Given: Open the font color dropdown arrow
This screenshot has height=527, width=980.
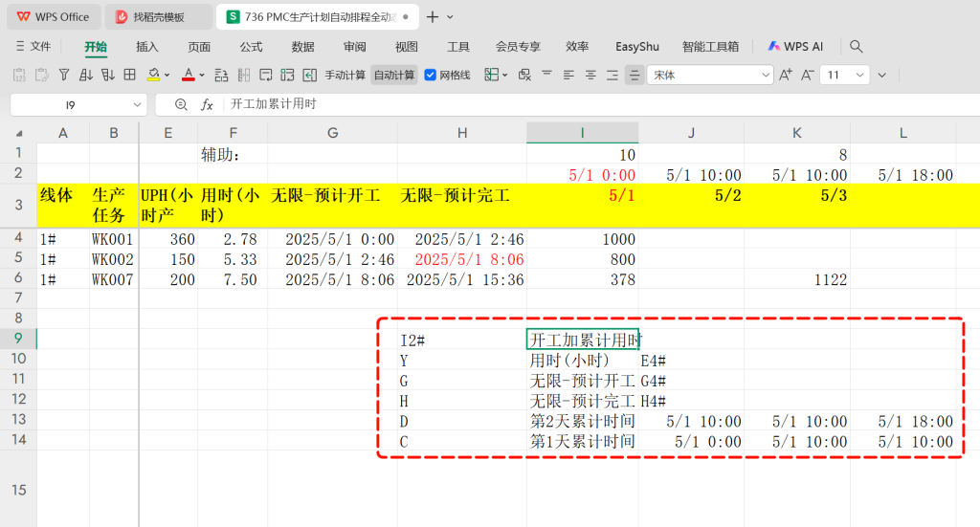Looking at the screenshot, I should 202,76.
